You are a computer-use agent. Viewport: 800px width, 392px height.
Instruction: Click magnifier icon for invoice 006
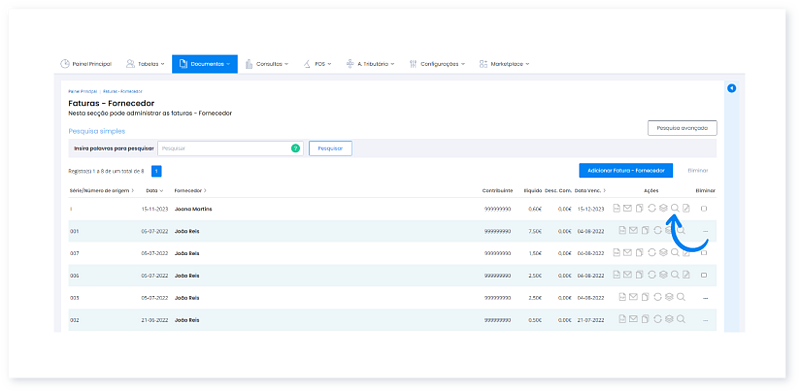point(675,275)
